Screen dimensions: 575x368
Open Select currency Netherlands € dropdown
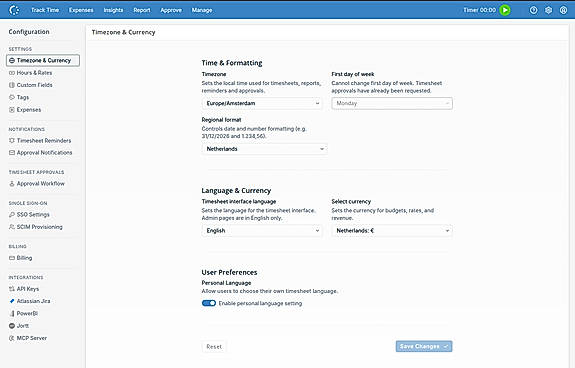click(392, 231)
